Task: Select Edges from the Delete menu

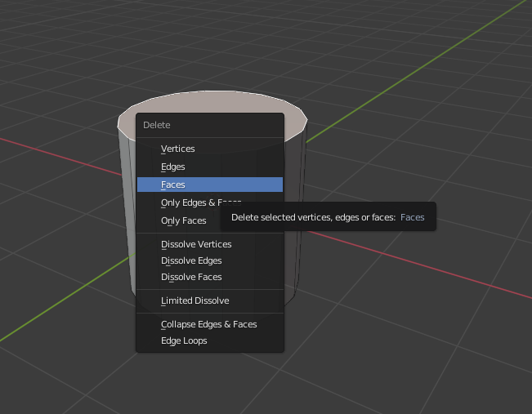Action: (210, 167)
